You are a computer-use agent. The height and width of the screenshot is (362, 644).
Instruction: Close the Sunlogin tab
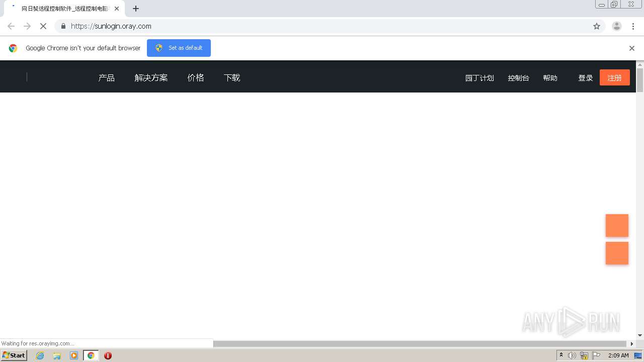tap(117, 9)
